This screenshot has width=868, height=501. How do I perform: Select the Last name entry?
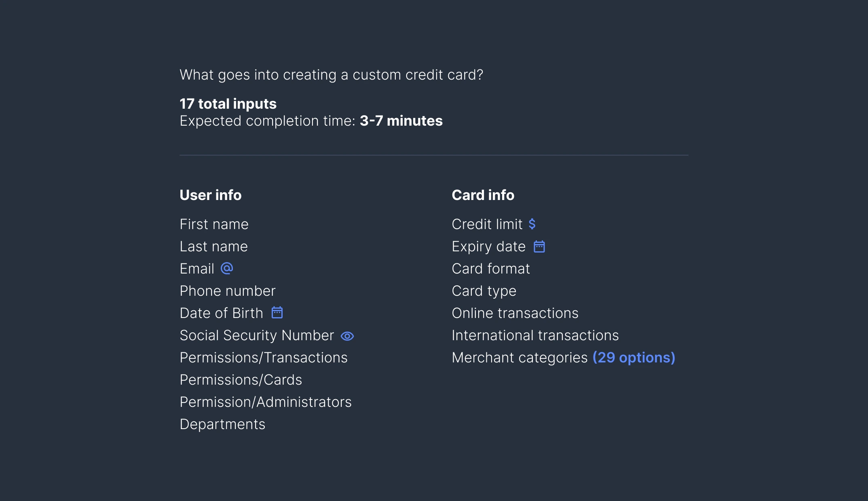click(x=213, y=246)
